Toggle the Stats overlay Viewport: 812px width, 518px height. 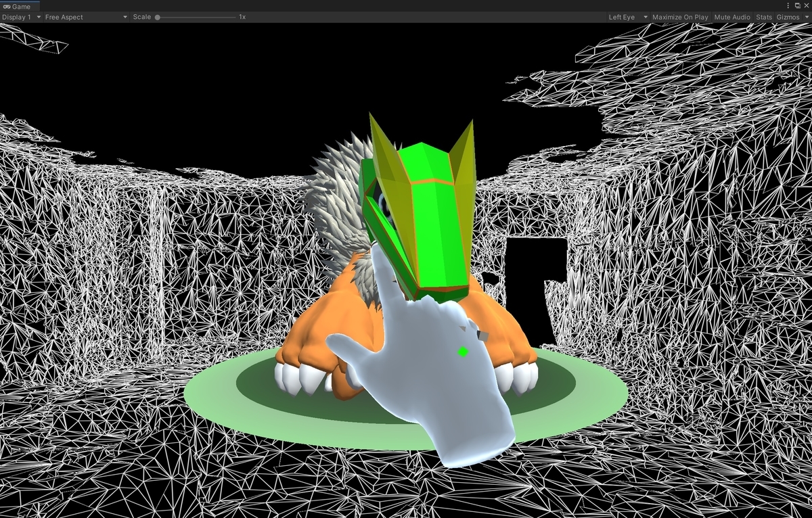point(764,17)
